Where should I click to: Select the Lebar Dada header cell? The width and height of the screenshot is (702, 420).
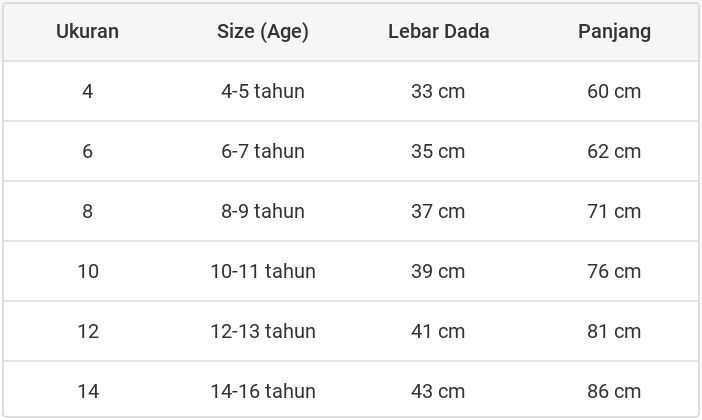point(438,31)
